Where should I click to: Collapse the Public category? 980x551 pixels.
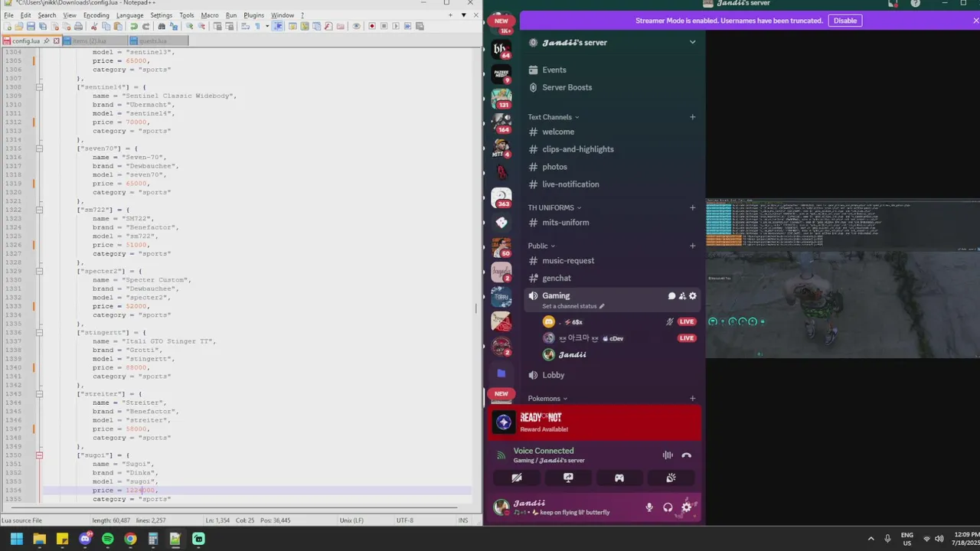click(x=541, y=246)
